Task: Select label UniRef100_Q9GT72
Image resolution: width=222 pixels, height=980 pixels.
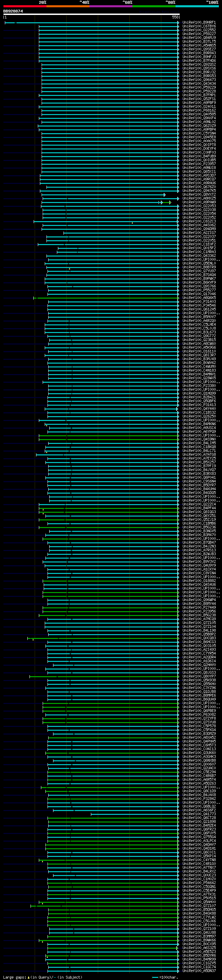Action: (x=199, y=336)
